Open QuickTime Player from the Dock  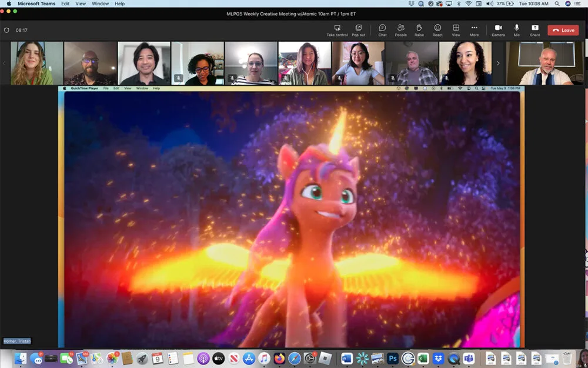pos(454,359)
